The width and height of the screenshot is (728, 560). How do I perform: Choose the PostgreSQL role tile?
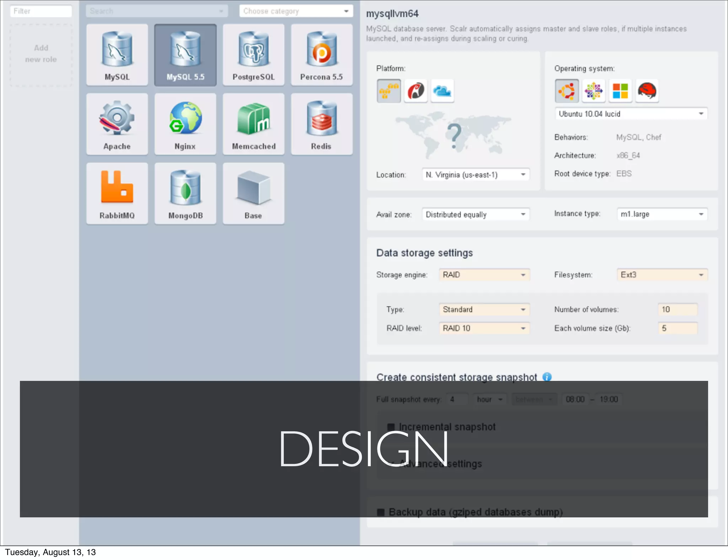tap(253, 55)
